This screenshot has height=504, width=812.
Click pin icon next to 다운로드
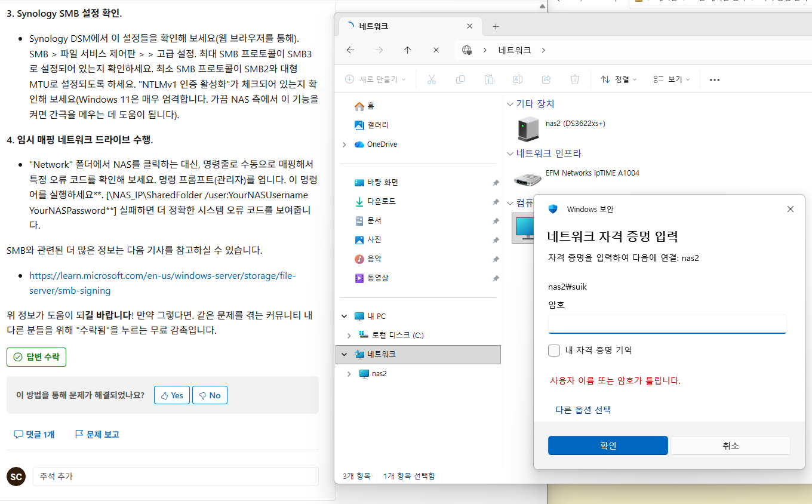[496, 202]
